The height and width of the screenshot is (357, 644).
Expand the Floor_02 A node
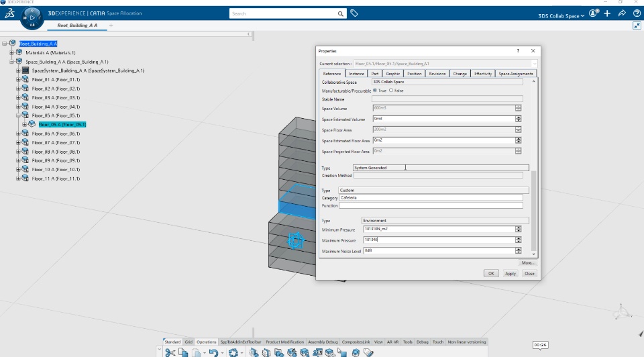[18, 89]
